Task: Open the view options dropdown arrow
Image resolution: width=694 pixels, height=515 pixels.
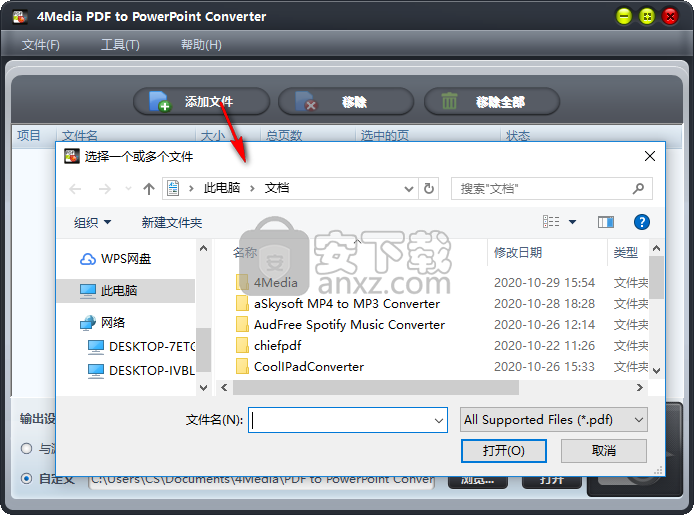Action: pos(572,222)
